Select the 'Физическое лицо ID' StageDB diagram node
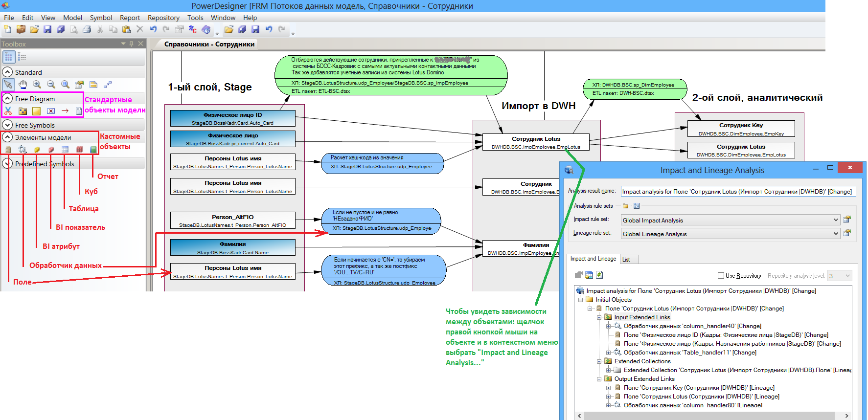Image resolution: width=868 pixels, height=420 pixels. coord(232,118)
